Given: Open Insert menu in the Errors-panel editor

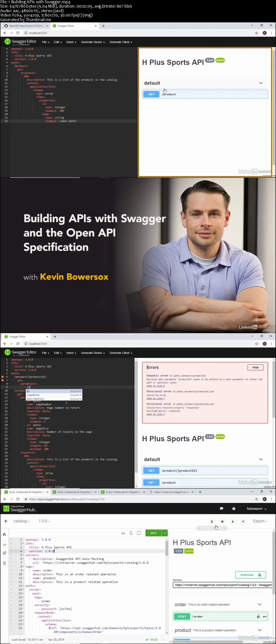Looking at the screenshot, I should tap(71, 353).
